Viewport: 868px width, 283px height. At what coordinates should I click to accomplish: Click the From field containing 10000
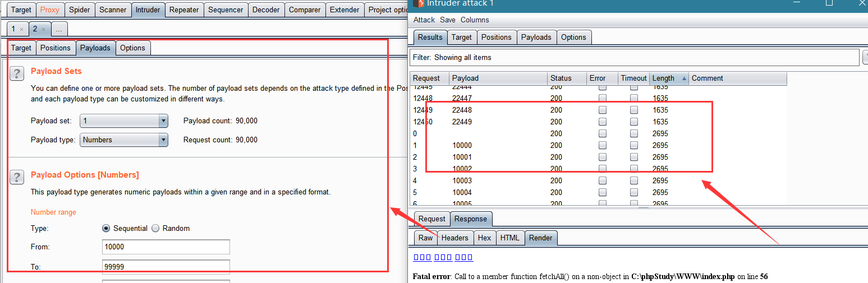click(166, 247)
